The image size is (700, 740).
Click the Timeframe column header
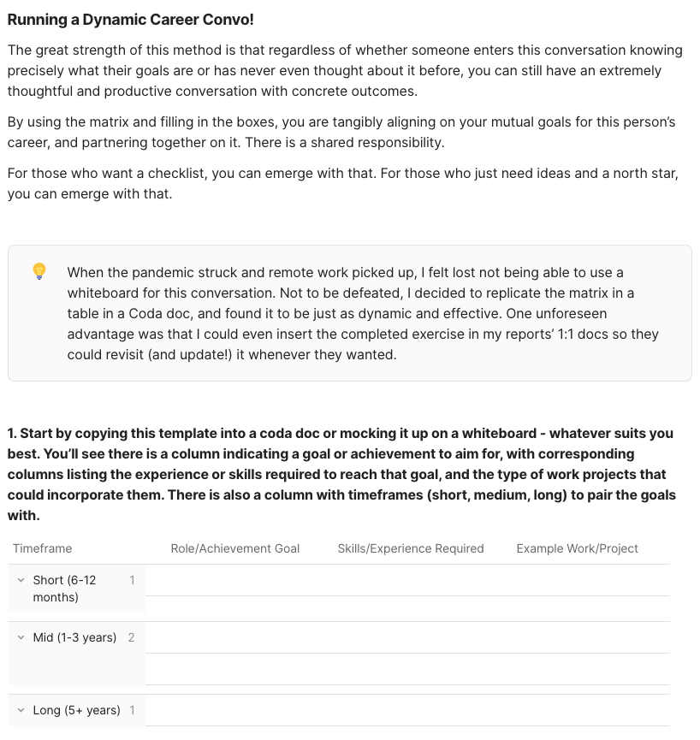coord(43,548)
